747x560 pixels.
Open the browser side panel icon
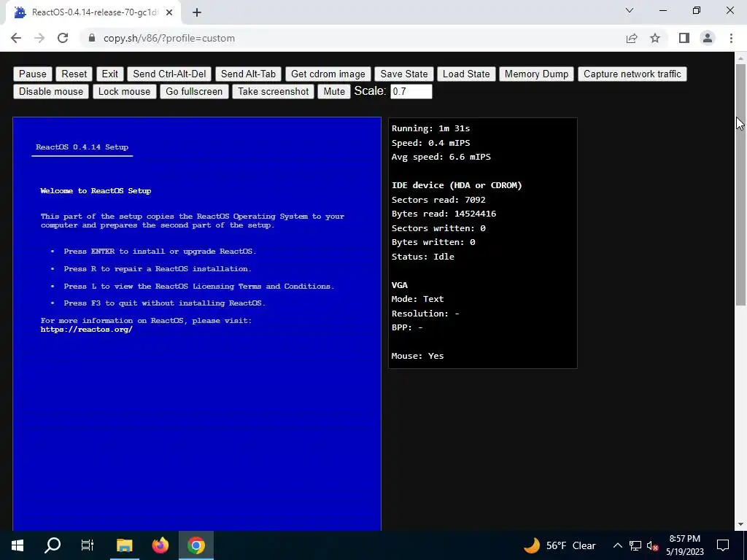(x=684, y=38)
